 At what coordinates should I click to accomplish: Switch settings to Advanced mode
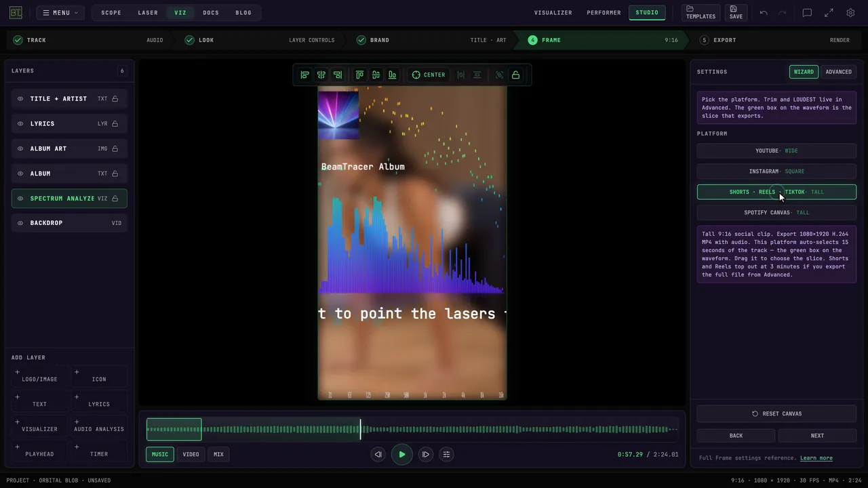point(838,72)
